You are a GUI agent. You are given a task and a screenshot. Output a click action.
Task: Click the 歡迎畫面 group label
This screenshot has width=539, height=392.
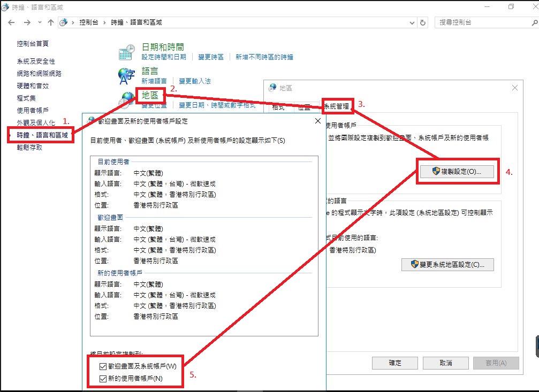(110, 217)
